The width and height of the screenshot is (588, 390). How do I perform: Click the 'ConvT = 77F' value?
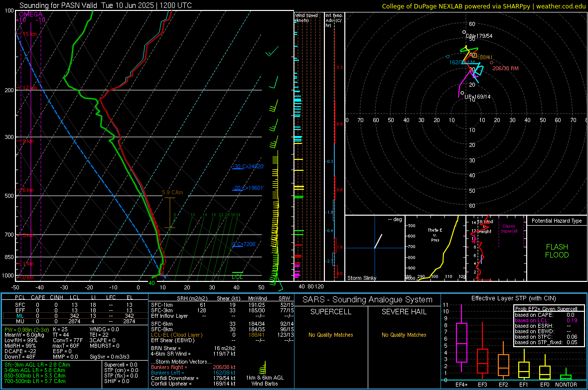point(68,340)
